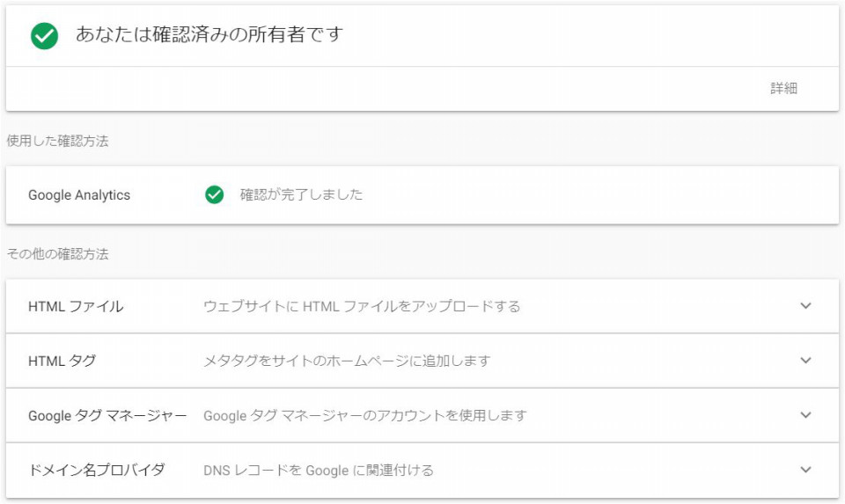
Task: Click 使用した確認方法 section heading
Action: coord(58,141)
